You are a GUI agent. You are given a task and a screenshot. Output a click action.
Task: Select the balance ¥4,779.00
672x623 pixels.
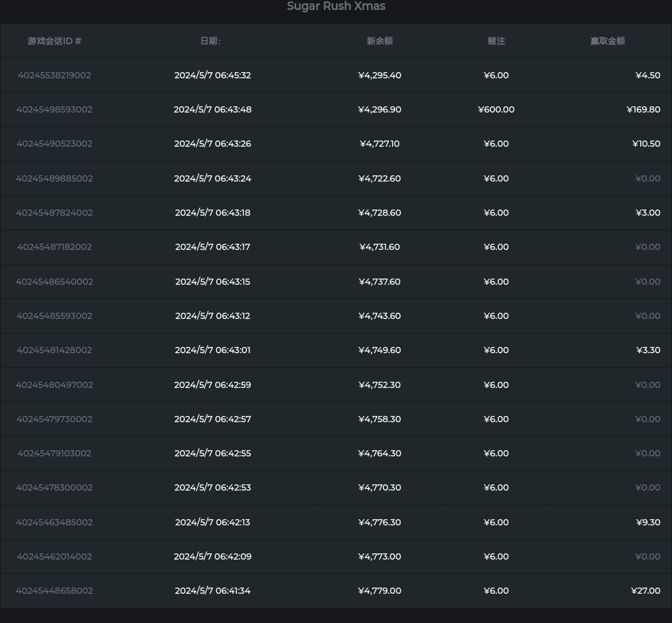tap(380, 591)
